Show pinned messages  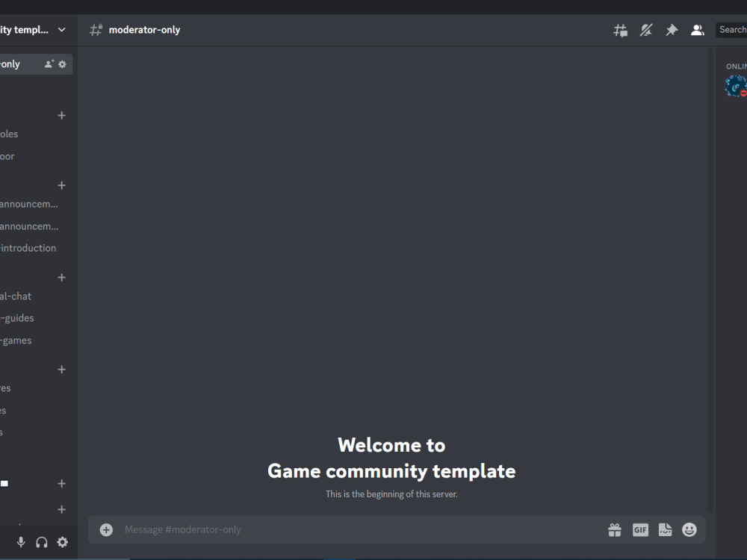[671, 30]
